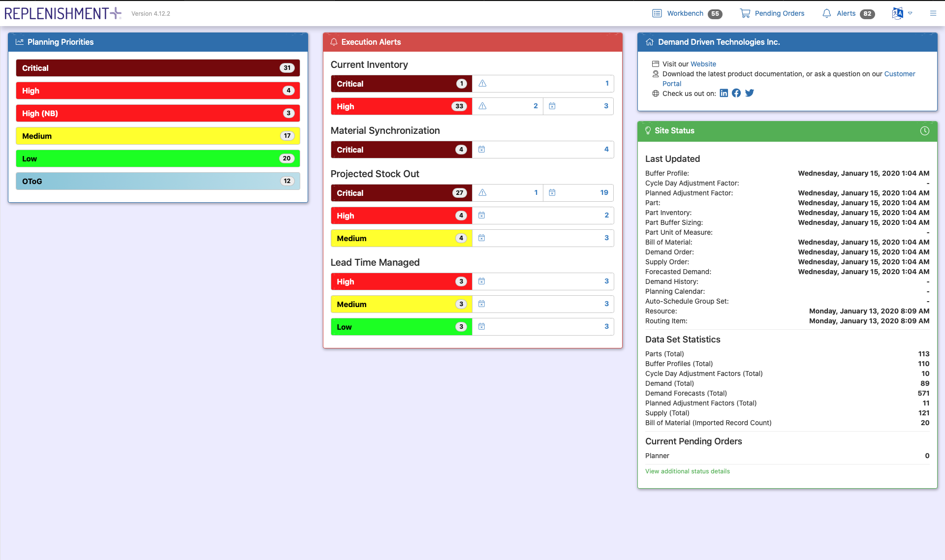This screenshot has width=945, height=560.
Task: Click the LinkedIn icon
Action: (724, 93)
